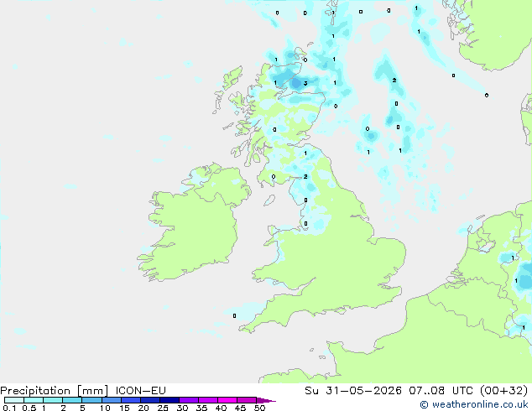532x411 pixels.
Task: Click the 15–20 mm blue legend swatch
Action: point(130,400)
